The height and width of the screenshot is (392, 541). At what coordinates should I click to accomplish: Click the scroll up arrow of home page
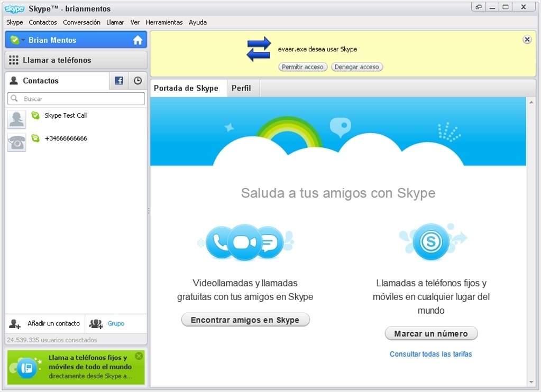click(531, 102)
